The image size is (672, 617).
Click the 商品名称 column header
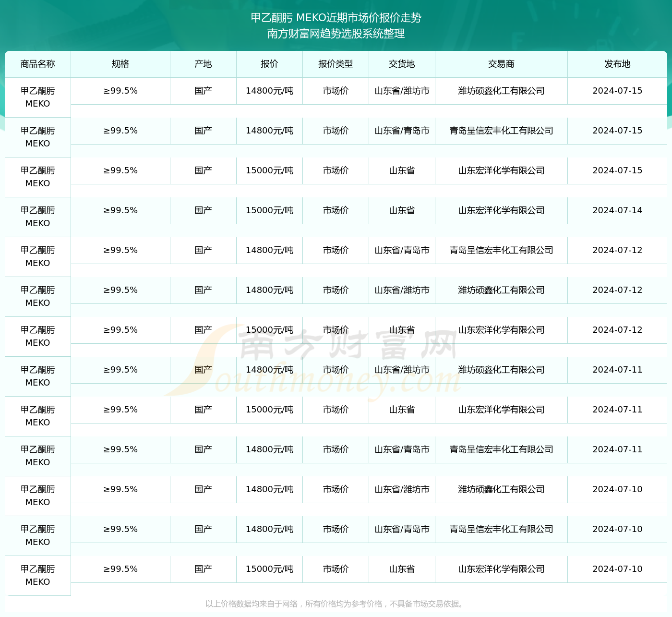click(38, 64)
